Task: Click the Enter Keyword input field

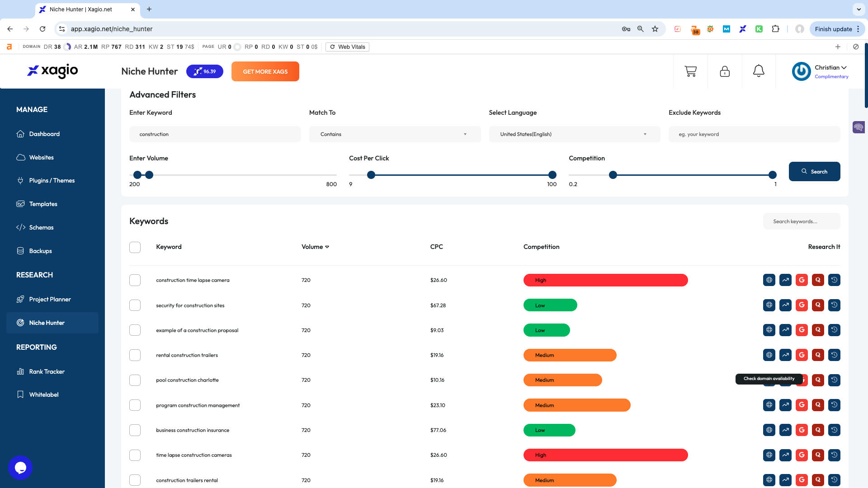Action: click(215, 134)
